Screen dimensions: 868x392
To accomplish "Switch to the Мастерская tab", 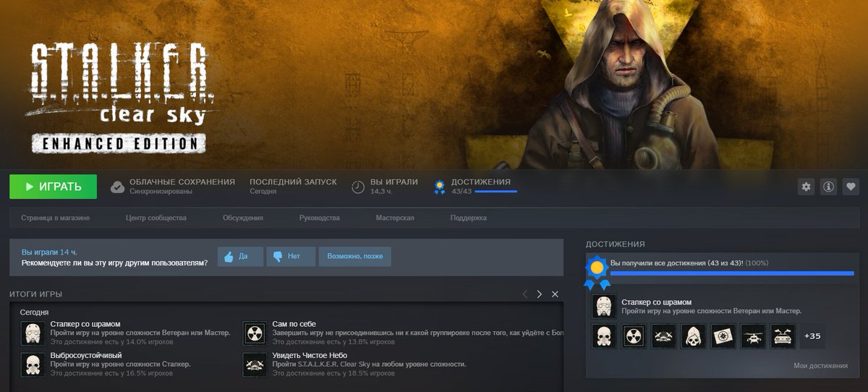I will tap(395, 218).
